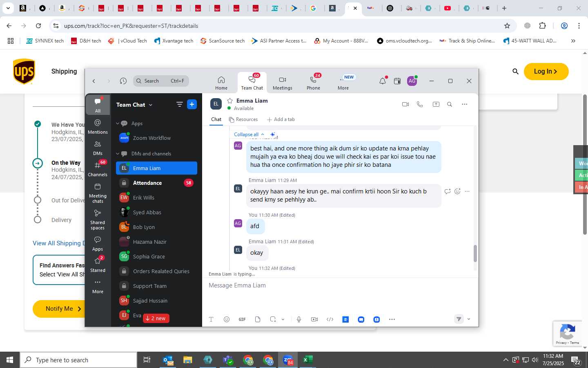
Task: Attach a file in composer
Action: (x=258, y=319)
